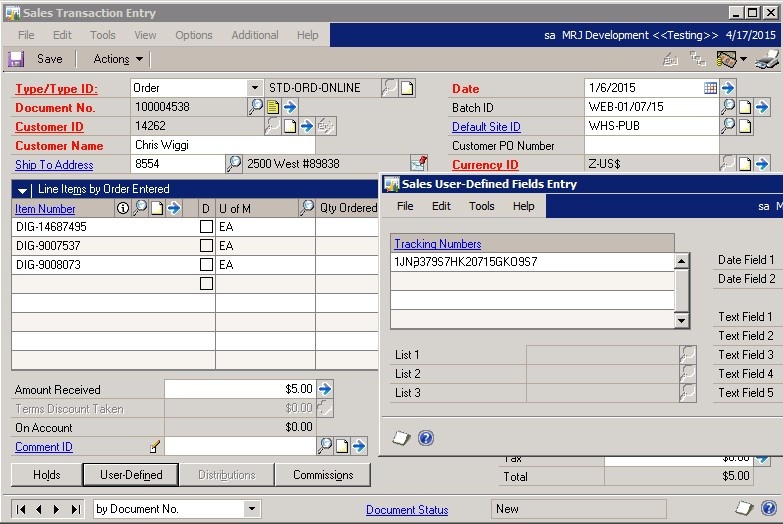Screen dimensions: 783x524
Task: Click the Tracking Numbers link
Action: [x=437, y=244]
